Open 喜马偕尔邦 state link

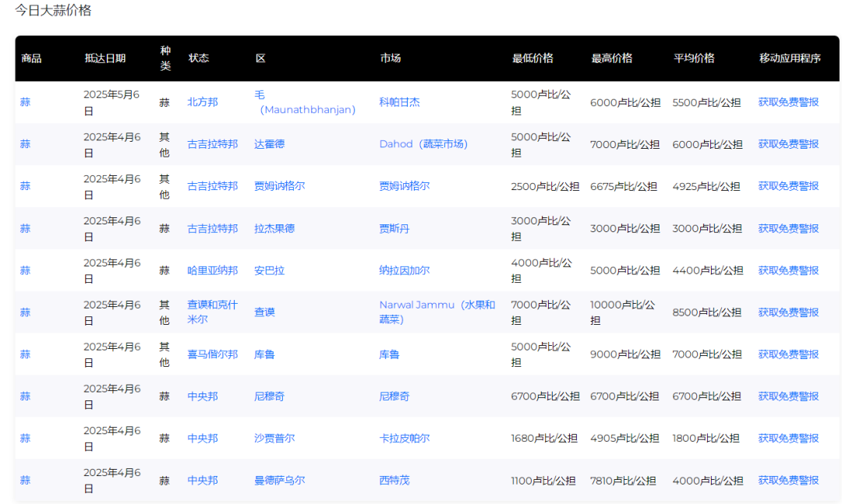[212, 354]
